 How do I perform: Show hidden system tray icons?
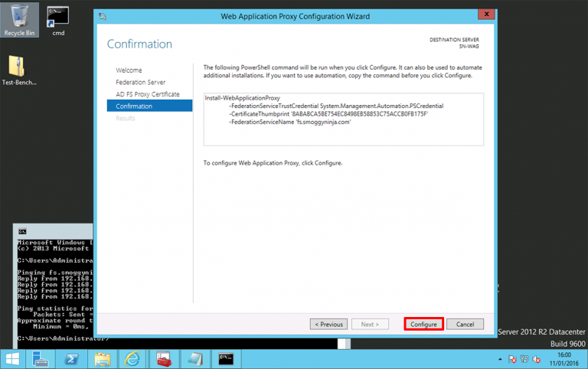500,359
